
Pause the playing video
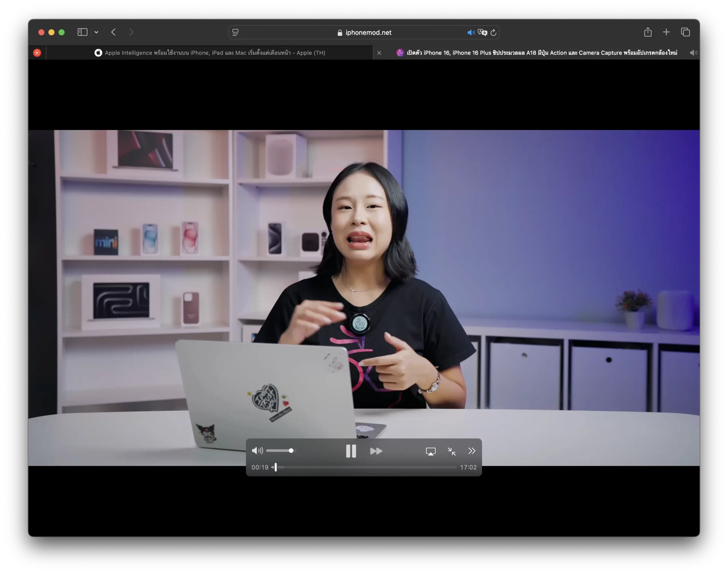click(351, 451)
